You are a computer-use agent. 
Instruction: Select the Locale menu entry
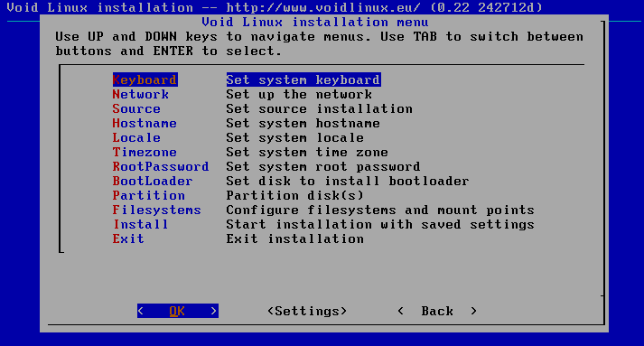pos(136,137)
